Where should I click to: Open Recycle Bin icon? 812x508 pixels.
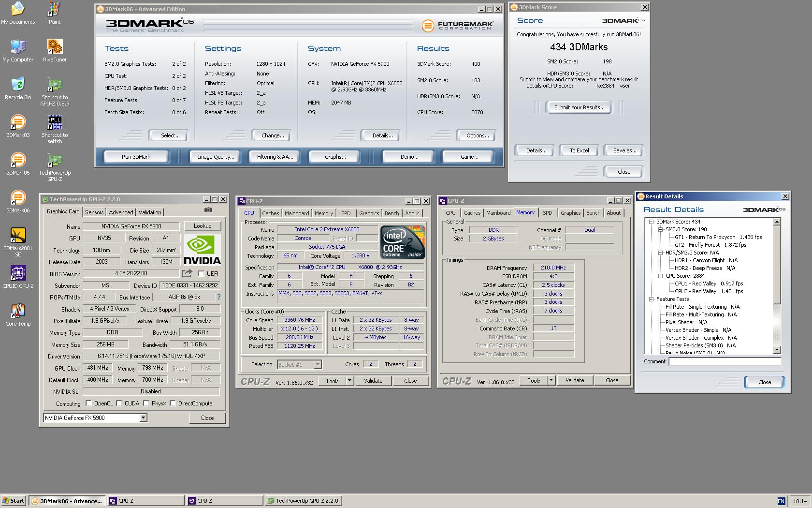[18, 88]
